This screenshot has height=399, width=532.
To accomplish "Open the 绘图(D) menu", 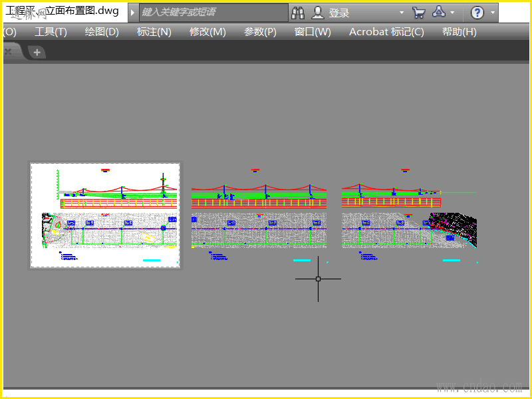I will coord(102,32).
